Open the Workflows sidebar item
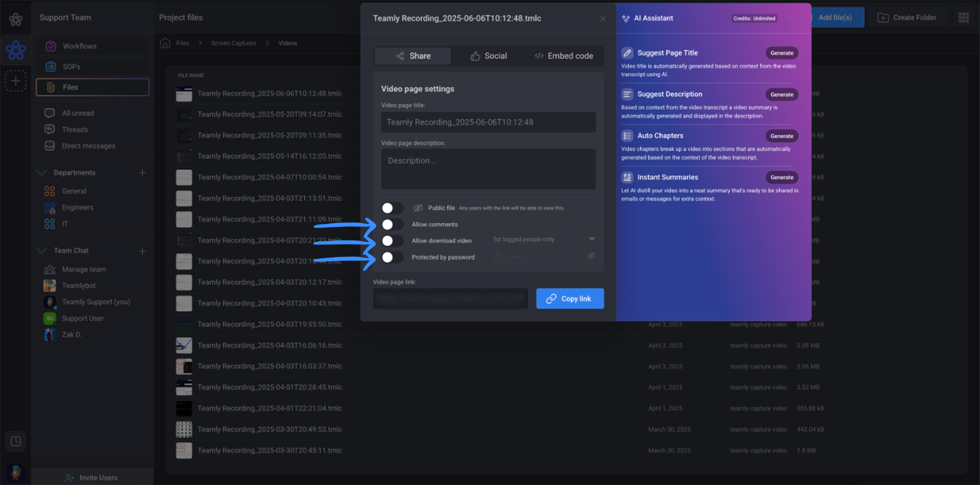 click(x=92, y=46)
